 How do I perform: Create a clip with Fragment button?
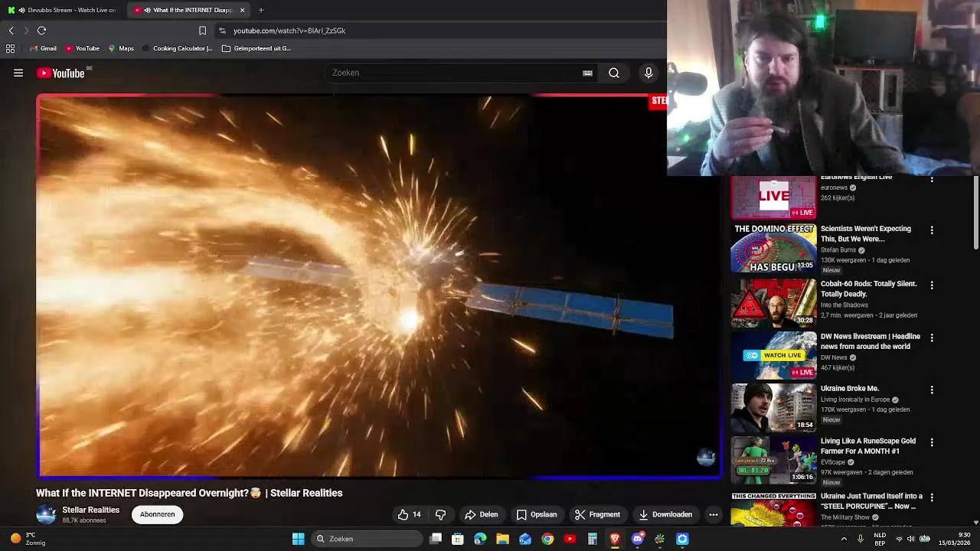(597, 514)
